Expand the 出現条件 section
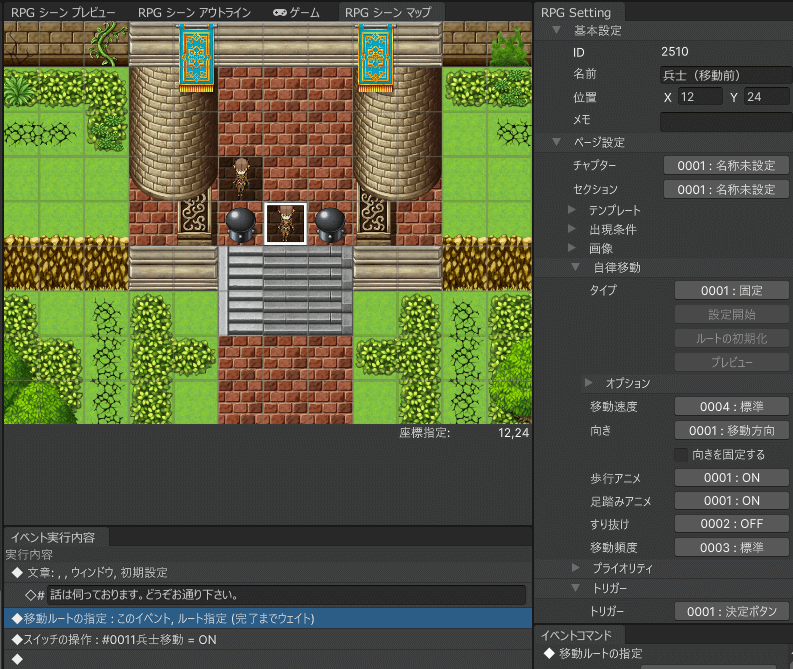The image size is (793, 669). (572, 229)
